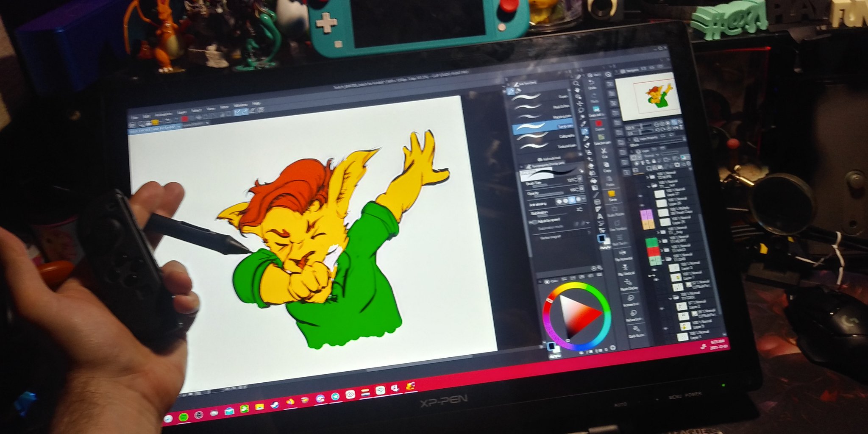The width and height of the screenshot is (868, 434).
Task: Select the Eyedropper tool
Action: [583, 124]
